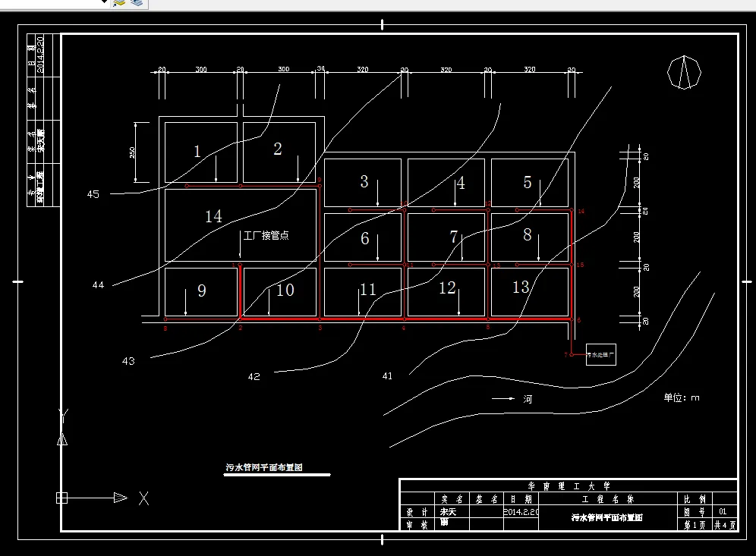Viewport: 756px width, 556px height.
Task: Select block number 7 label
Action: click(x=453, y=237)
